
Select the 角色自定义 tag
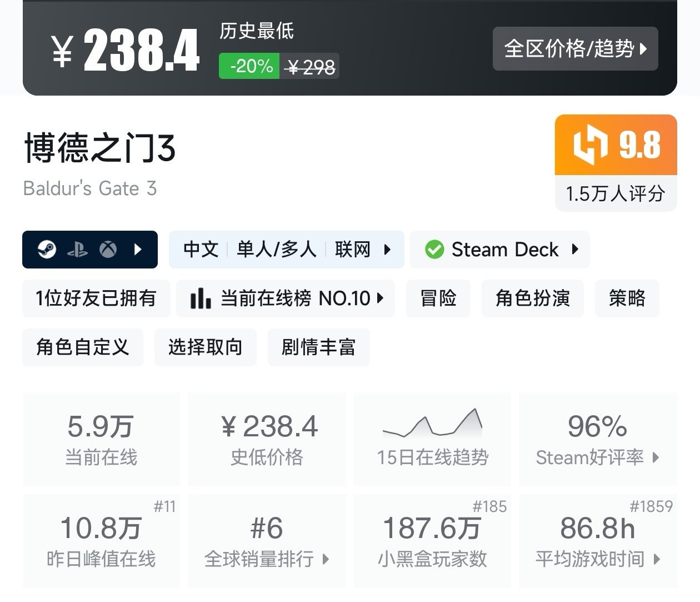pos(83,347)
